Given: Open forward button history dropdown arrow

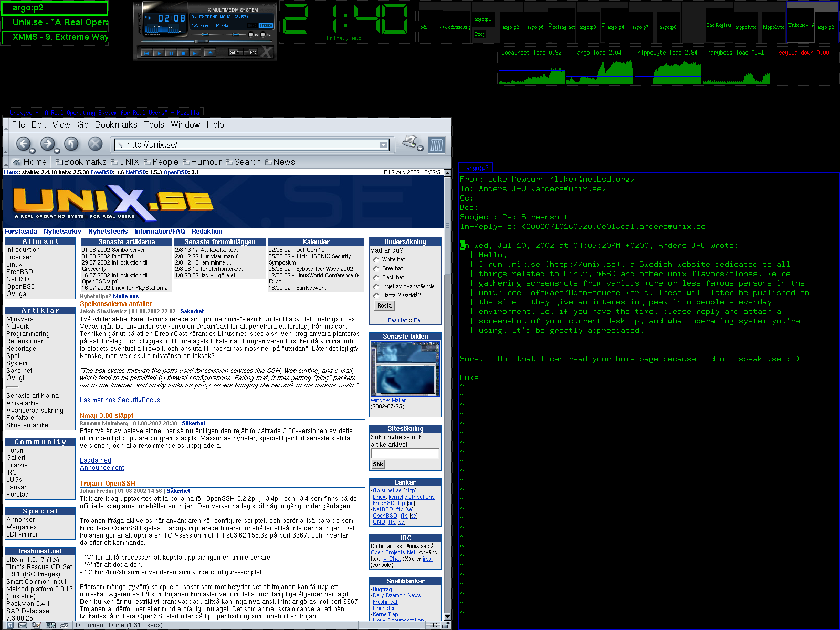Looking at the screenshot, I should coord(56,150).
